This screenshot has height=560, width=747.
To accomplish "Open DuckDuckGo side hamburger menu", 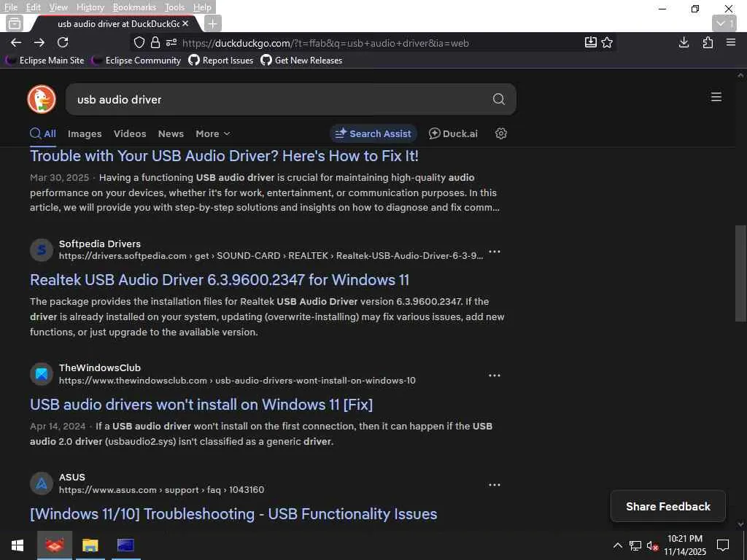I will click(x=716, y=97).
